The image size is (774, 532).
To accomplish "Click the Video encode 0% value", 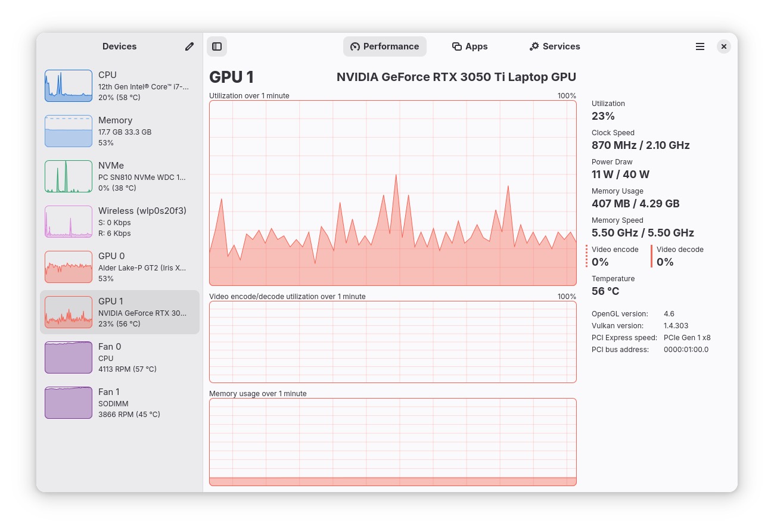I will 600,262.
